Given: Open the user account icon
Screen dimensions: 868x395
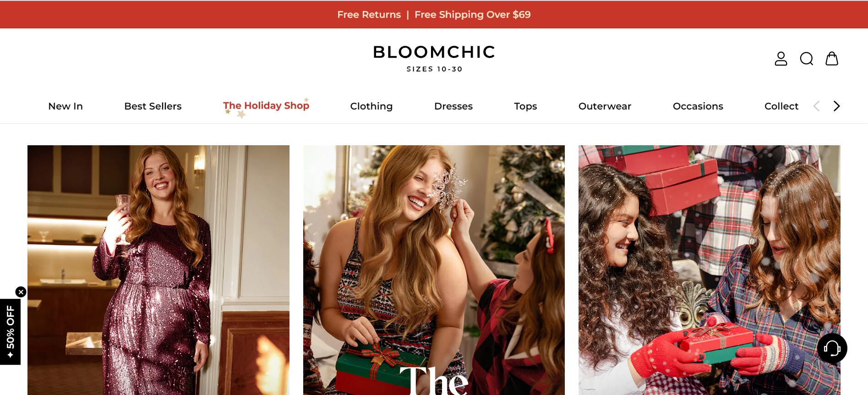Looking at the screenshot, I should tap(781, 59).
